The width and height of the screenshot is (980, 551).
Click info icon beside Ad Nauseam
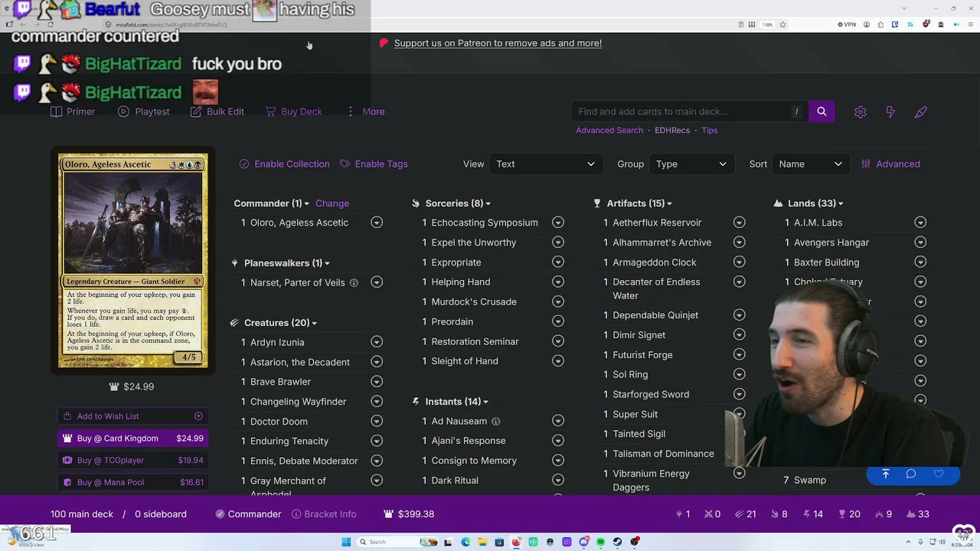(x=495, y=421)
